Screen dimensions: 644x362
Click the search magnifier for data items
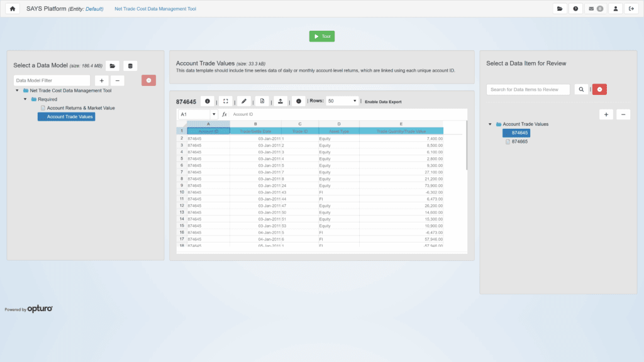pos(582,90)
